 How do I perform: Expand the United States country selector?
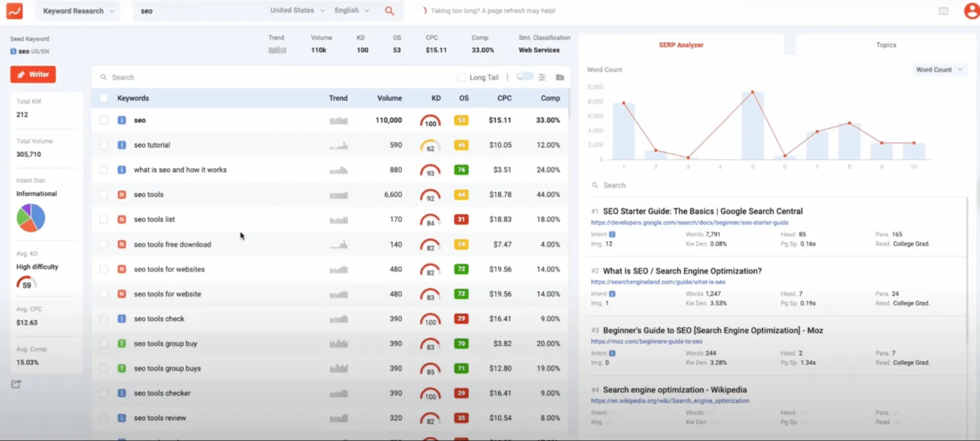297,10
